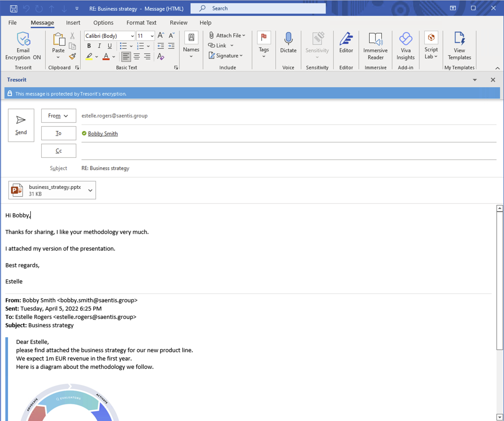504x421 pixels.
Task: Toggle Bold formatting
Action: point(89,46)
